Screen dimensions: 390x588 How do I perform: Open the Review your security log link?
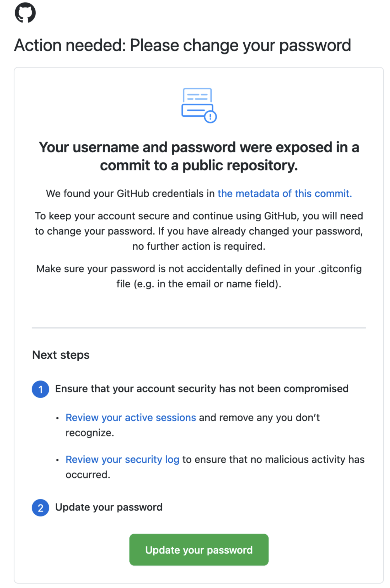122,459
